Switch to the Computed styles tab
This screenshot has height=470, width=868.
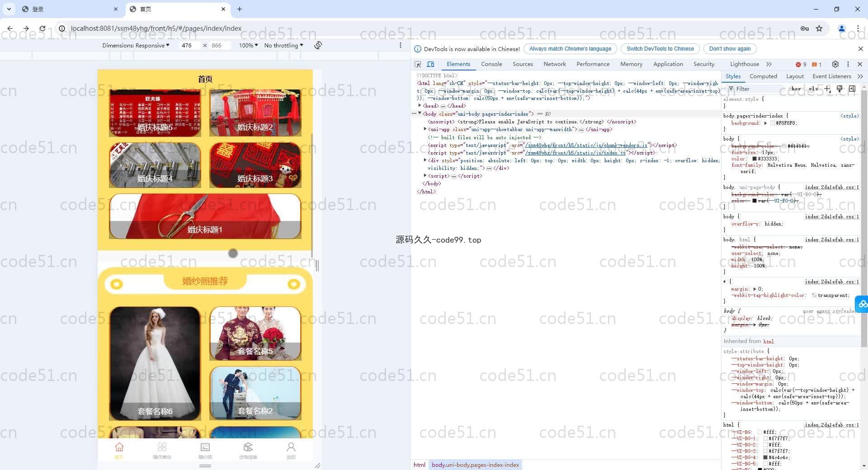pyautogui.click(x=763, y=76)
